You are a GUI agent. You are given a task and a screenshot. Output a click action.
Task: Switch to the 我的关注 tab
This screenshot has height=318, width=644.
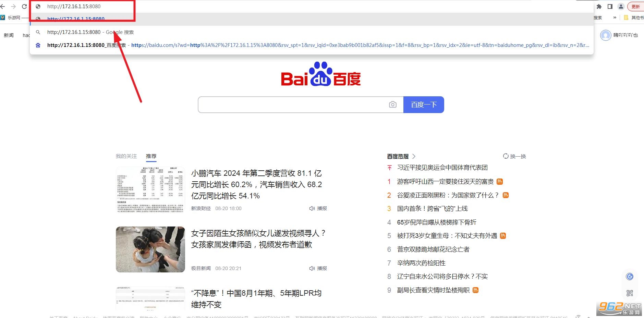[x=126, y=156]
